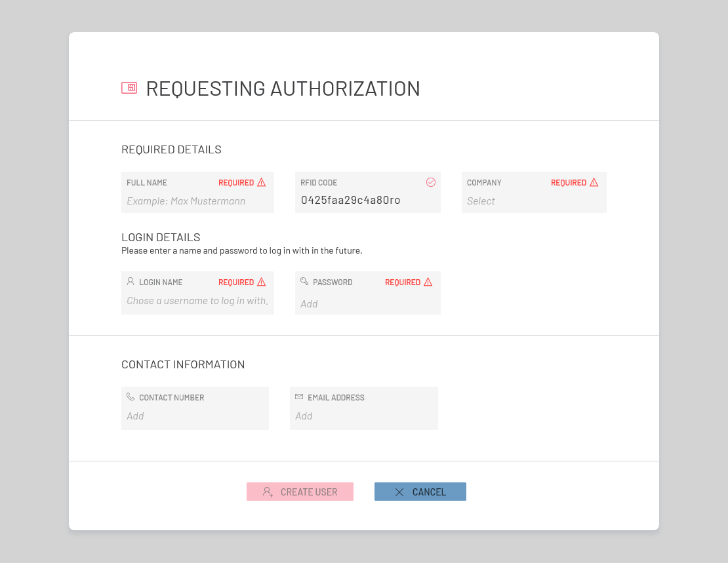Click the ID card icon beside the title
Screen dimensions: 728x563
(129, 88)
